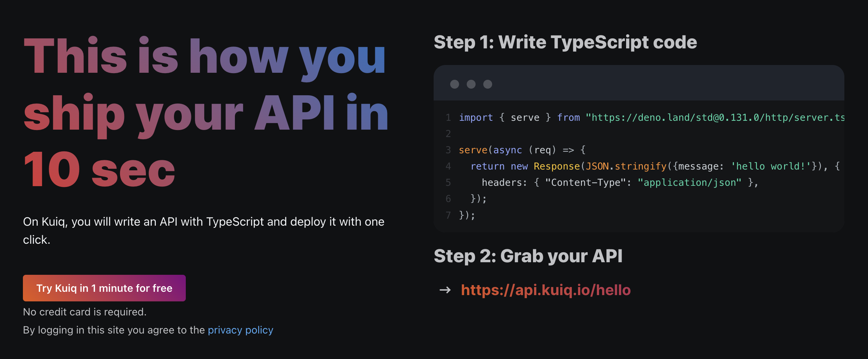Viewport: 868px width, 359px height.
Task: Click the right arrow icon before the API URL
Action: 445,290
